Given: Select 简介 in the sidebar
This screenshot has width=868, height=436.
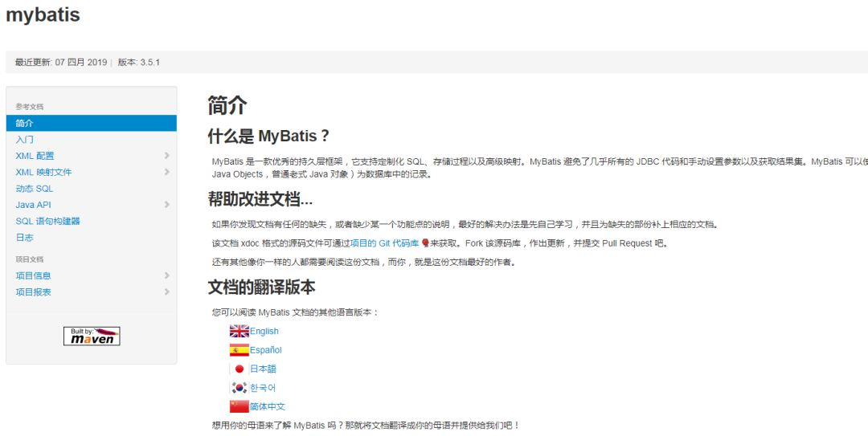Looking at the screenshot, I should tap(92, 124).
